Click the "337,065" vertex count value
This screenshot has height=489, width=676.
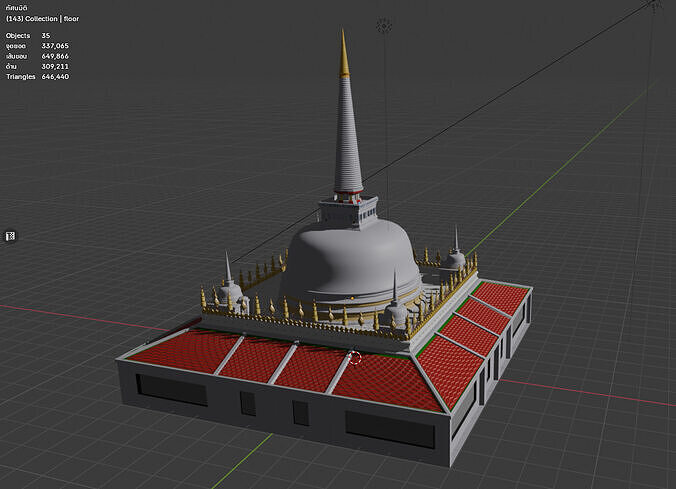click(x=55, y=46)
